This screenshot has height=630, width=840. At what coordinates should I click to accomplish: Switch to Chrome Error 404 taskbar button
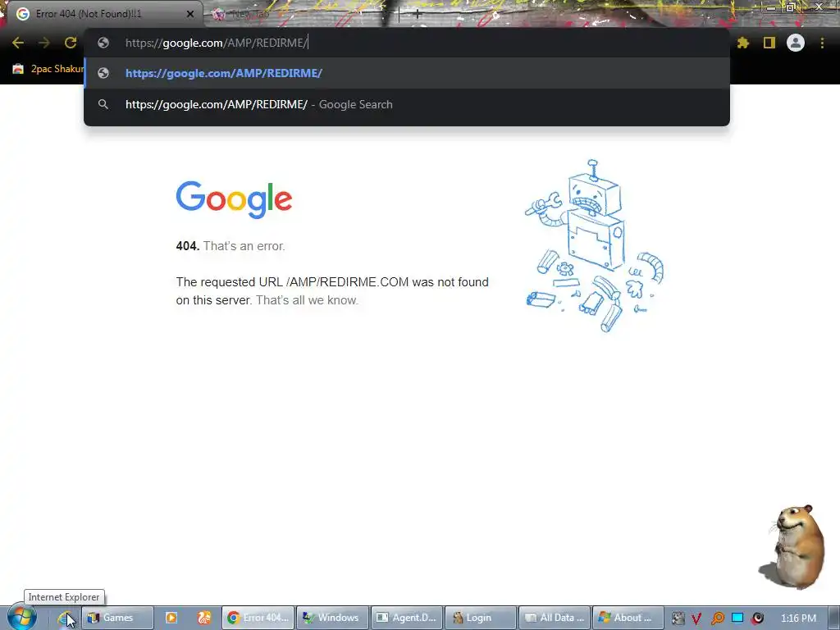pyautogui.click(x=258, y=618)
